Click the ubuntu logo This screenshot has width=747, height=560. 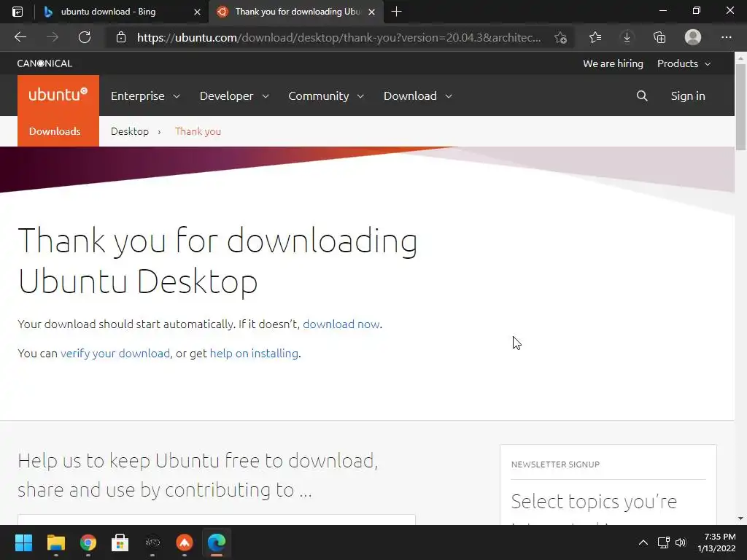pos(58,95)
